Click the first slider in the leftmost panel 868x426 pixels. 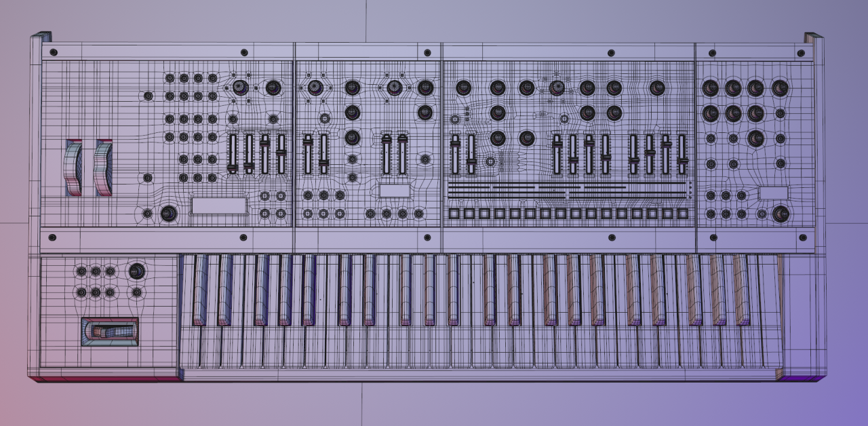[x=233, y=154]
